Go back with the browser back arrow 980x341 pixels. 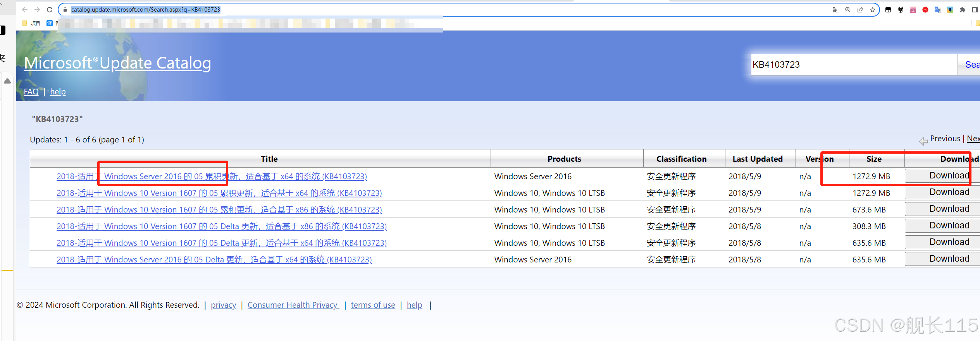pyautogui.click(x=25, y=10)
